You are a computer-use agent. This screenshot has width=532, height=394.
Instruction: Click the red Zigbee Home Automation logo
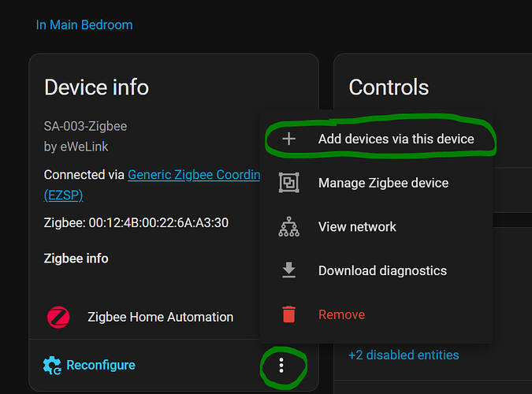point(58,318)
